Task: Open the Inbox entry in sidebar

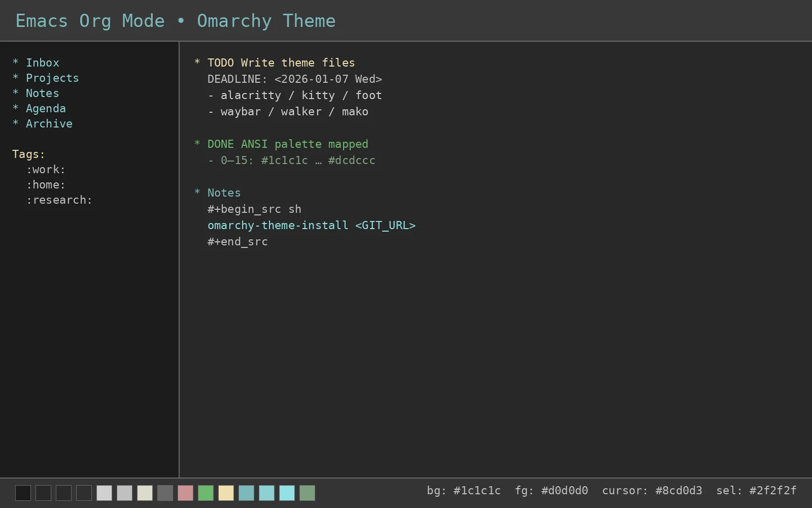Action: click(36, 62)
